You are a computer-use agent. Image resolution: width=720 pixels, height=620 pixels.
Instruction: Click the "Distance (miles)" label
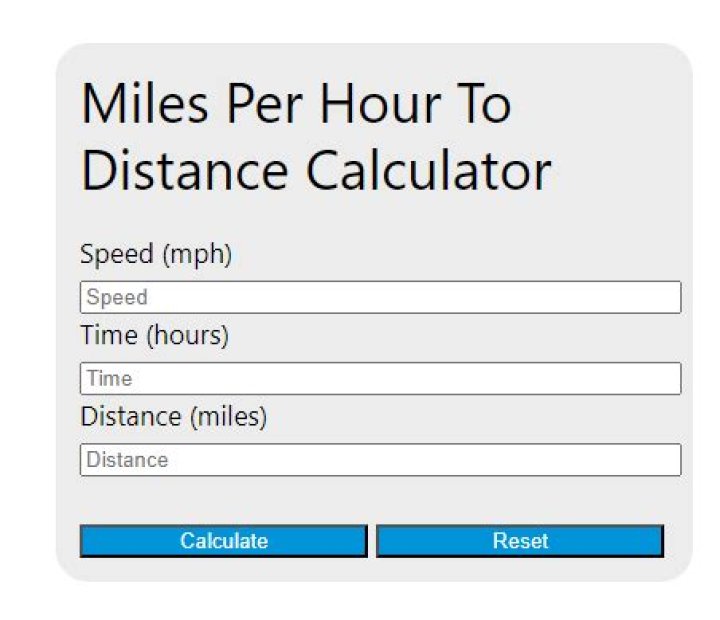[173, 417]
